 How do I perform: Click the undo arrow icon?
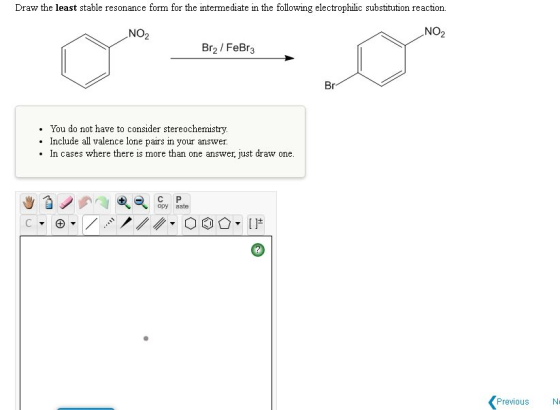(x=85, y=202)
